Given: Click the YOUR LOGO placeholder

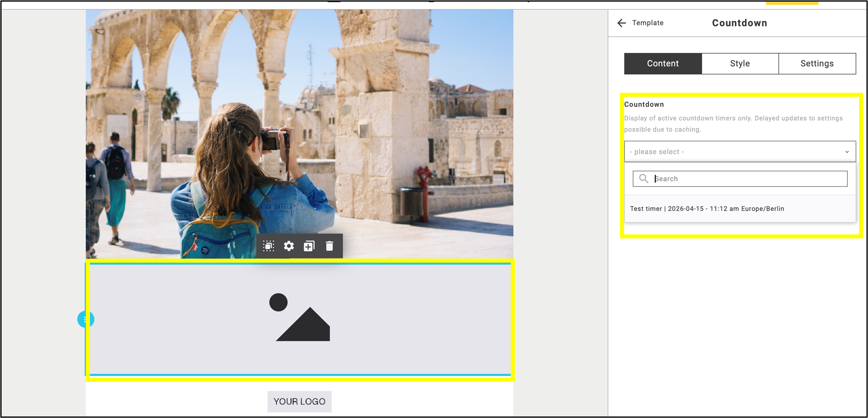Looking at the screenshot, I should pos(299,401).
